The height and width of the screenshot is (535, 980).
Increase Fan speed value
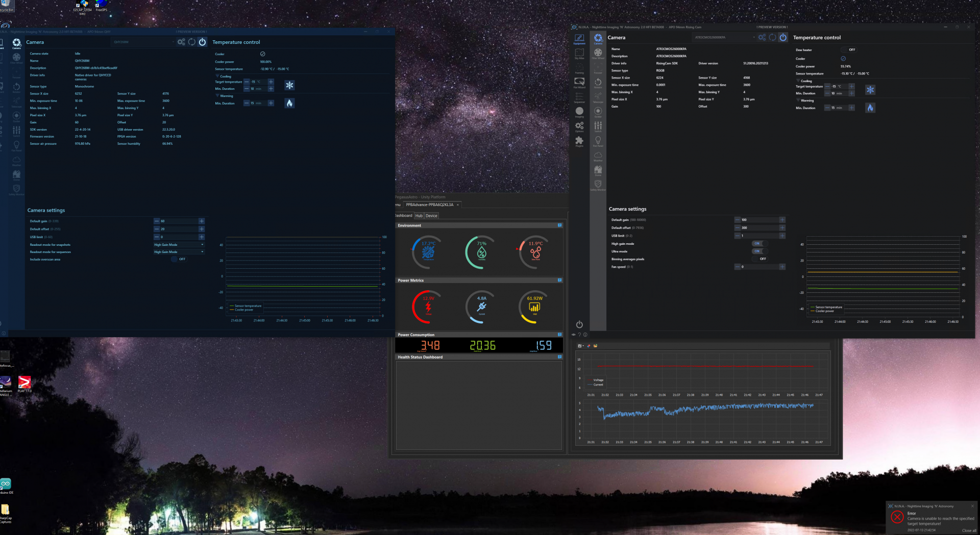tap(782, 267)
